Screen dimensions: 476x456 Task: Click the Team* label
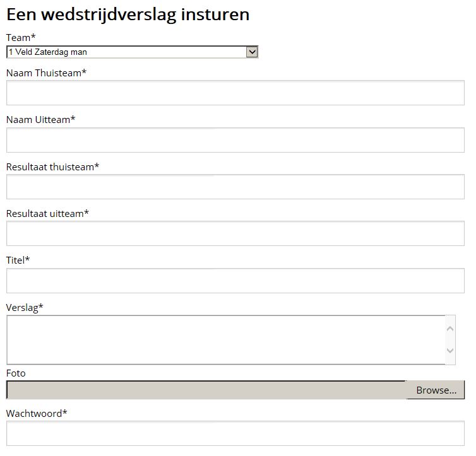coord(21,38)
